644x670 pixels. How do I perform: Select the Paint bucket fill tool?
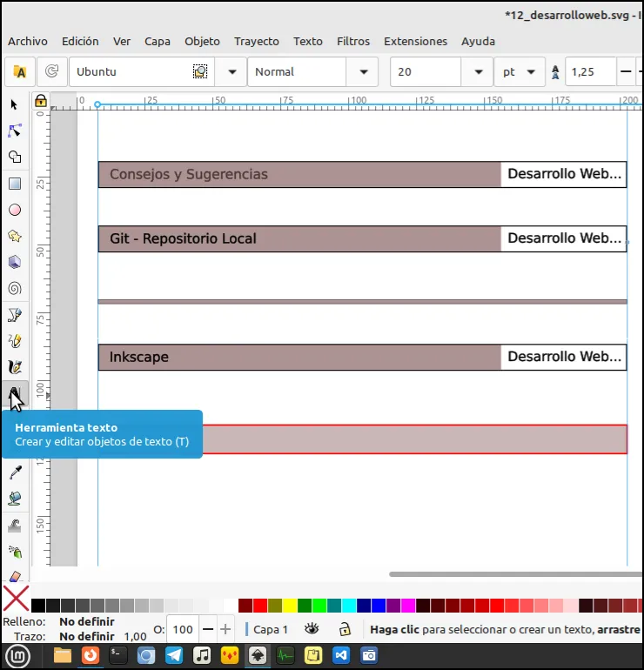coord(15,499)
